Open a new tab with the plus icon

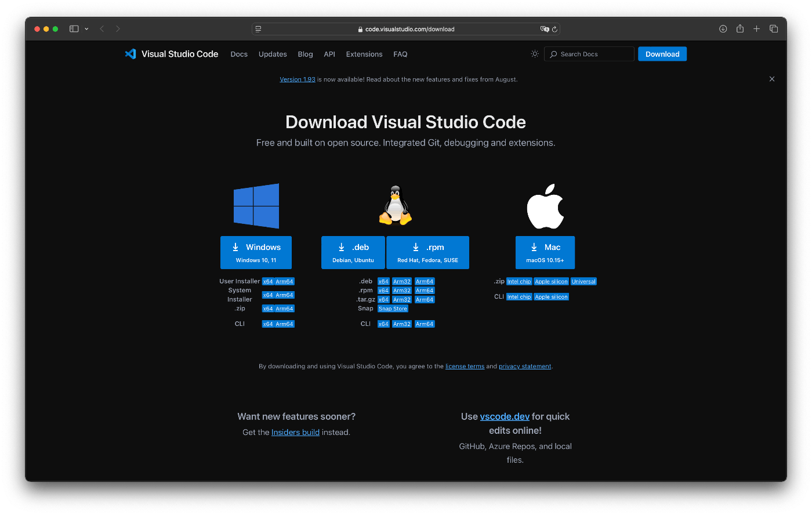(x=757, y=29)
